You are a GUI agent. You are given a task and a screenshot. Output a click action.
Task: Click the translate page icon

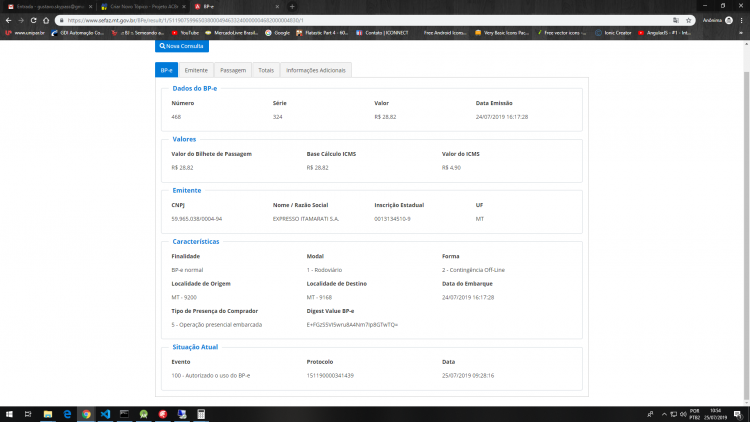676,20
